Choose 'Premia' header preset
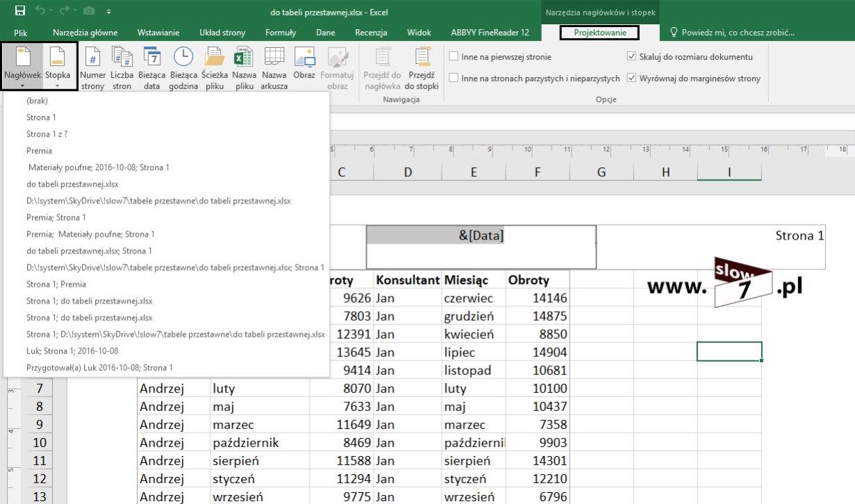 [167, 151]
